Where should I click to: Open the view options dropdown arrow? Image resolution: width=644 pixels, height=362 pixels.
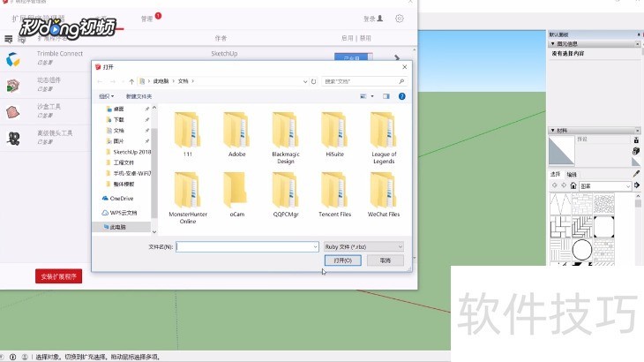(x=372, y=96)
